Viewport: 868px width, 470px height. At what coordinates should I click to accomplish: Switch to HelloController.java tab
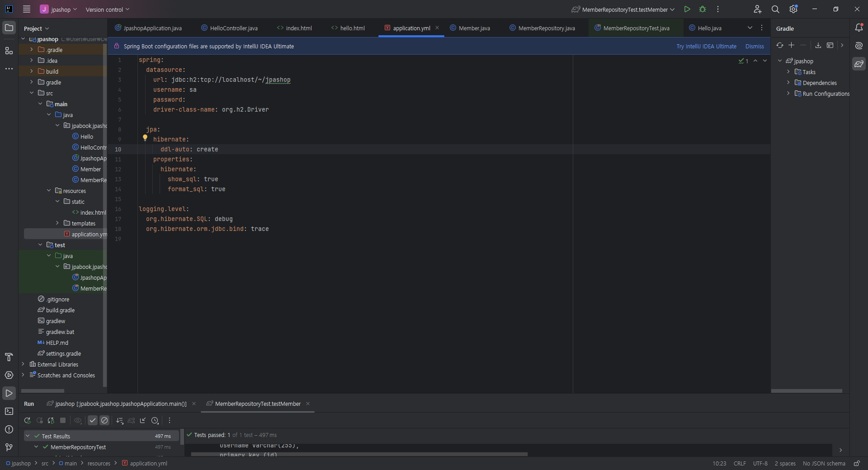229,28
